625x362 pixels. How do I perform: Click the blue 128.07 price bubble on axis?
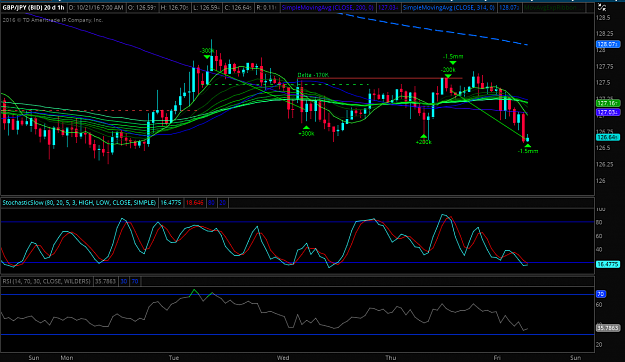(607, 44)
